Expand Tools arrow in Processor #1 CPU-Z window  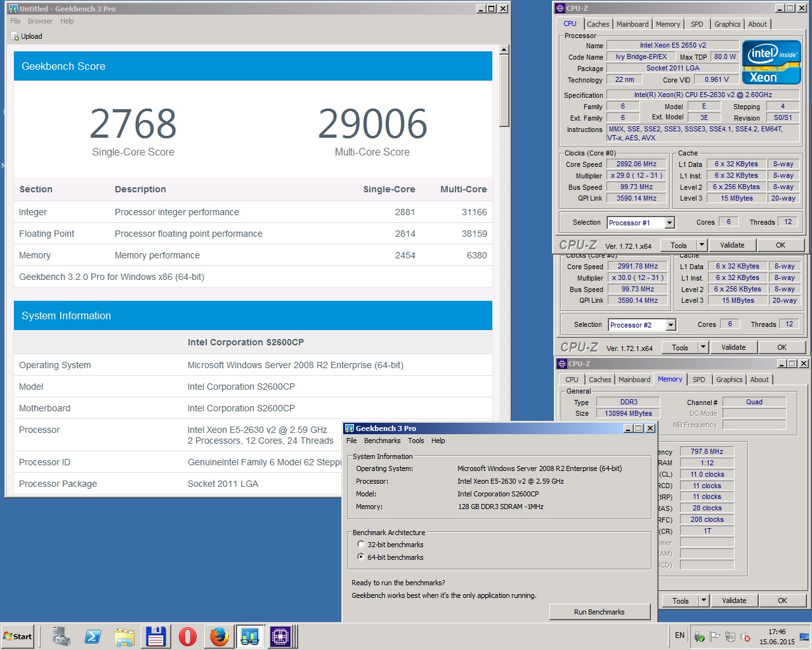click(702, 245)
